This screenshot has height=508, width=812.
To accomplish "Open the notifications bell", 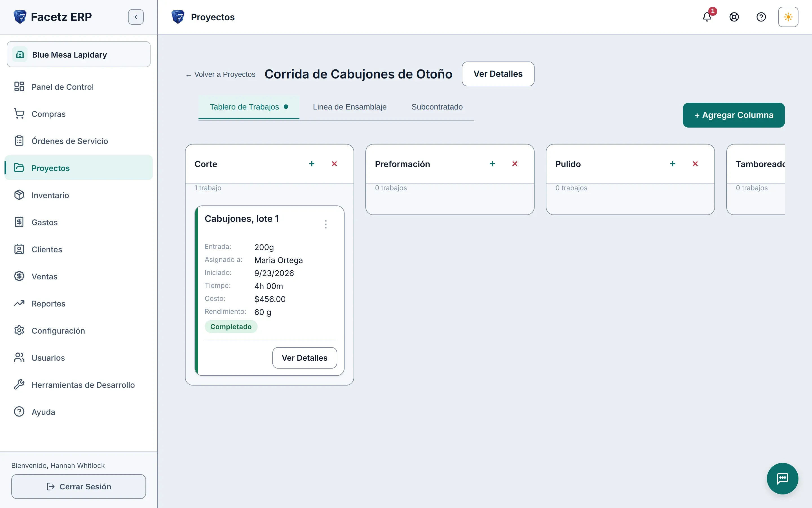I will (707, 17).
